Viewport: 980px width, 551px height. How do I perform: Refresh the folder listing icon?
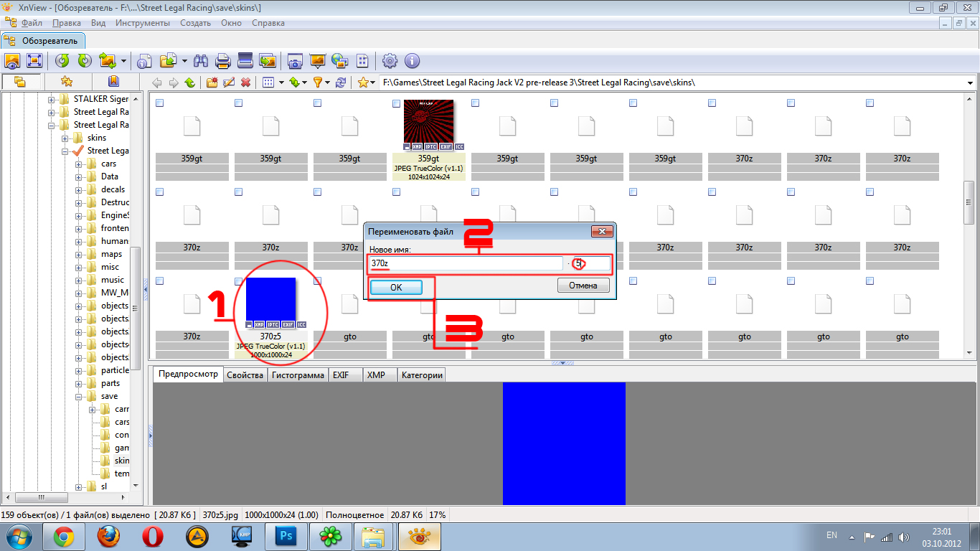341,83
